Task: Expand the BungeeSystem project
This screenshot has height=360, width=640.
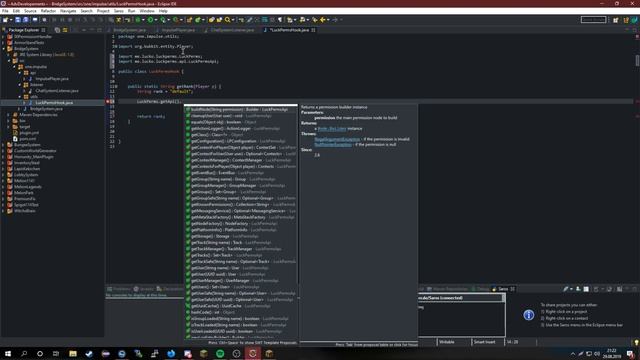Action: pos(4,145)
